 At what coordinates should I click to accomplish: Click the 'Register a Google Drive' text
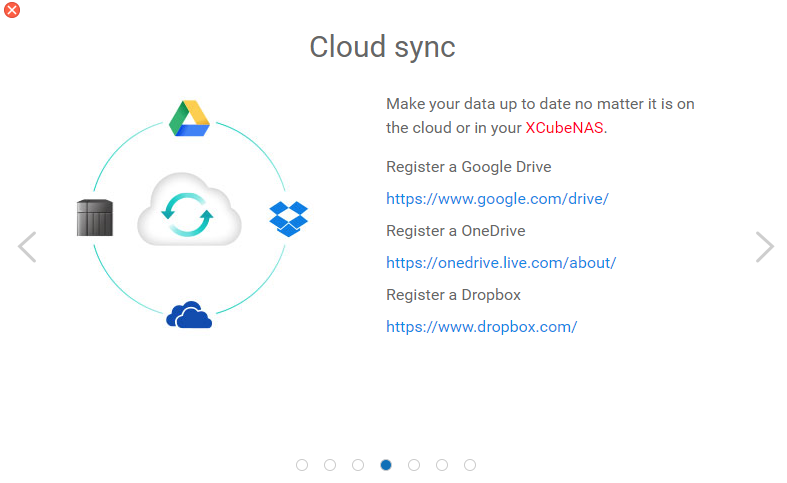pos(469,167)
